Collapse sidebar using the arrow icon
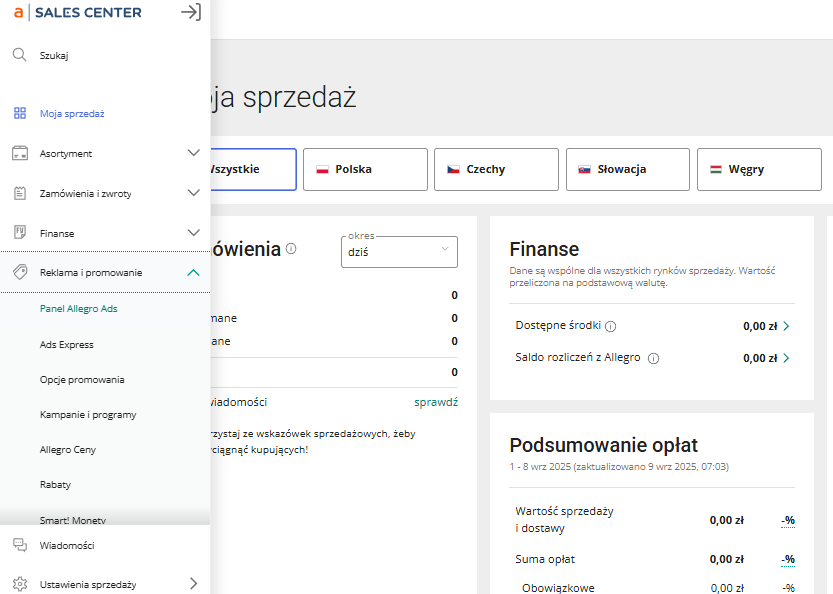The height and width of the screenshot is (594, 833). coord(190,12)
